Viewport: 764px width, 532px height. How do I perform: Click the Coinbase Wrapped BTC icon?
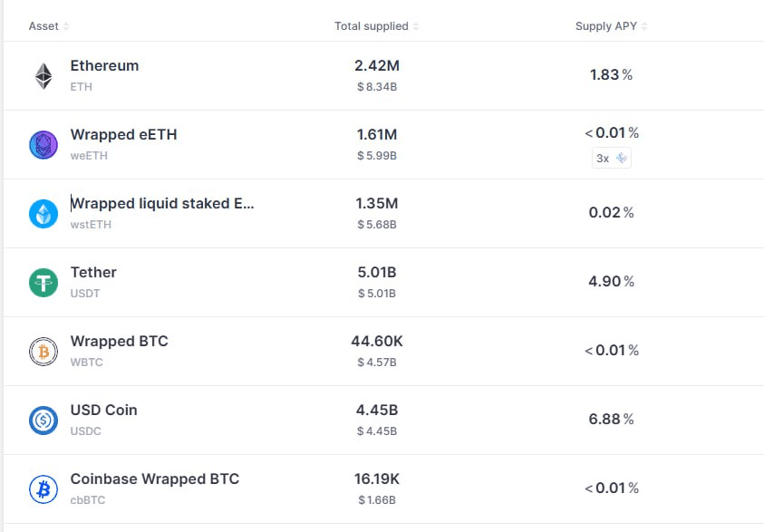44,489
